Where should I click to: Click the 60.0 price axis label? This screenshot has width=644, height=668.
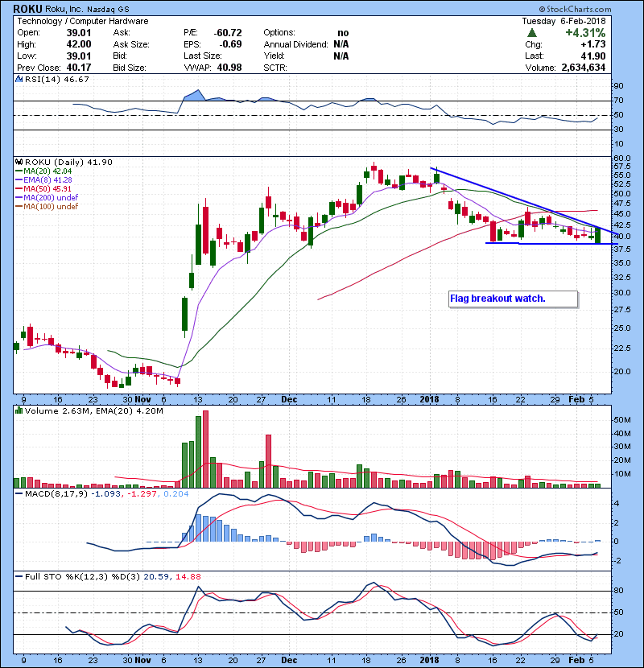coord(621,158)
